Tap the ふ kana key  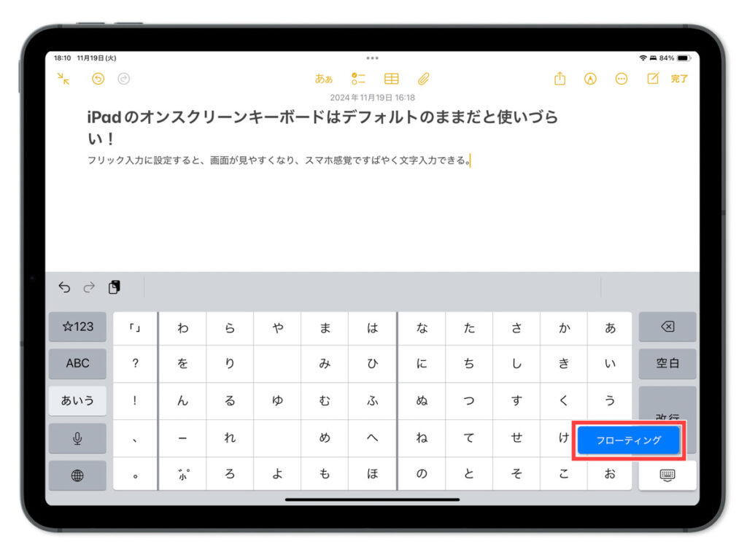pyautogui.click(x=373, y=401)
